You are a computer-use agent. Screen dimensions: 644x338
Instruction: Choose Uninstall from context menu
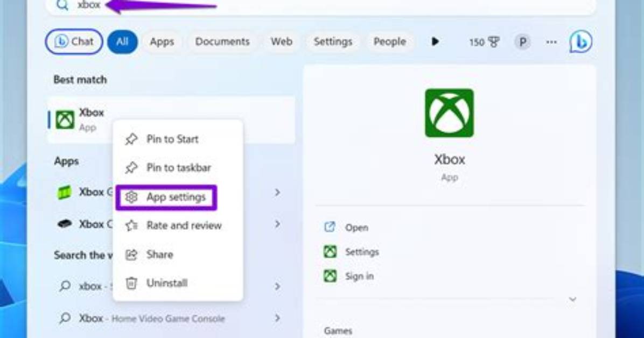click(x=178, y=283)
